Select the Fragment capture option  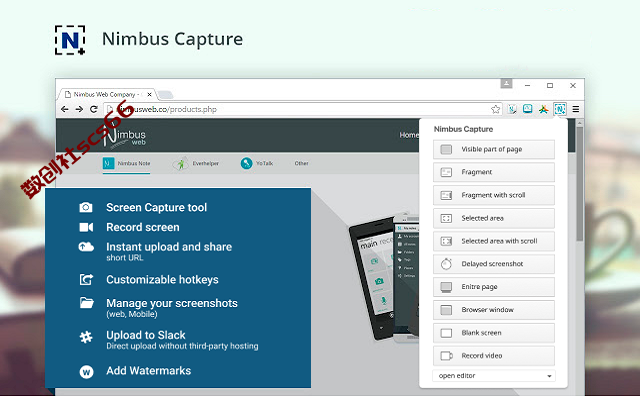tap(494, 172)
